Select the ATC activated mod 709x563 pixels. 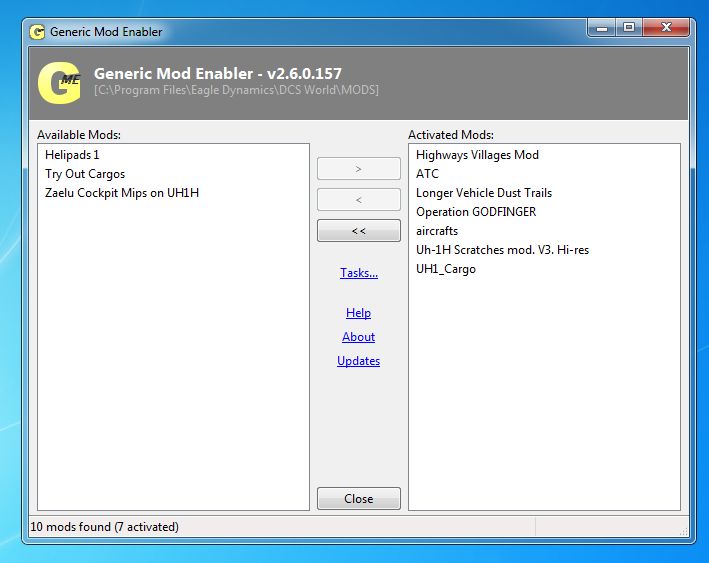(427, 174)
